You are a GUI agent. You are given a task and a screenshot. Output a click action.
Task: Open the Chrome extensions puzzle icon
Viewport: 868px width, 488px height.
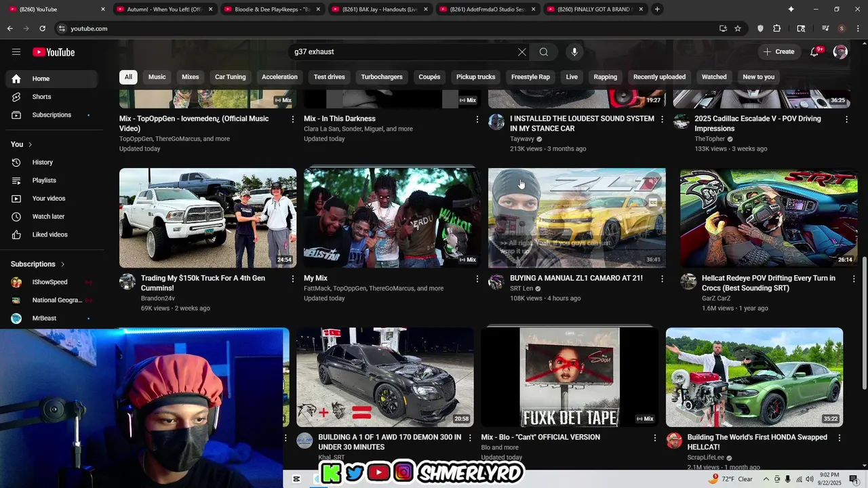pyautogui.click(x=777, y=28)
